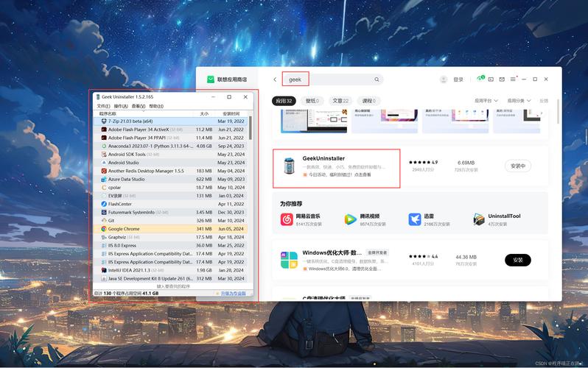The image size is (588, 368).
Task: Switch to the 文章 22 results tab
Action: coord(340,101)
